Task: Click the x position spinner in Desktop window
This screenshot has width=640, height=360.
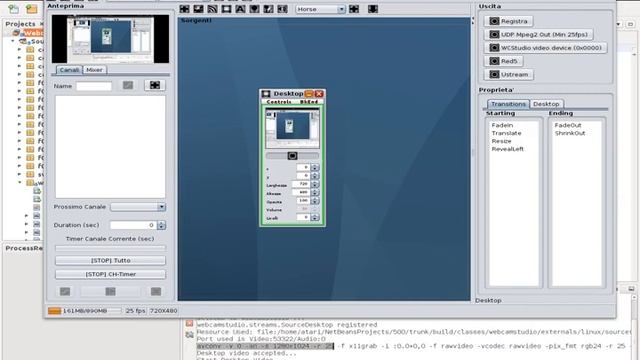Action: click(314, 167)
